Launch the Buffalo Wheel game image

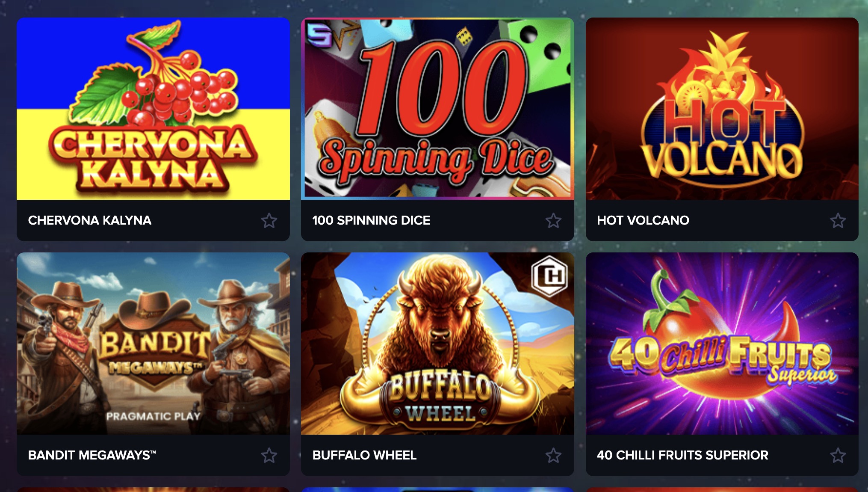point(437,344)
